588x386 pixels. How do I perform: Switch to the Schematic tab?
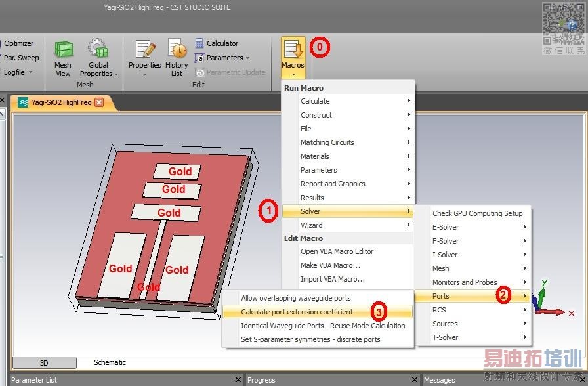[x=110, y=362]
